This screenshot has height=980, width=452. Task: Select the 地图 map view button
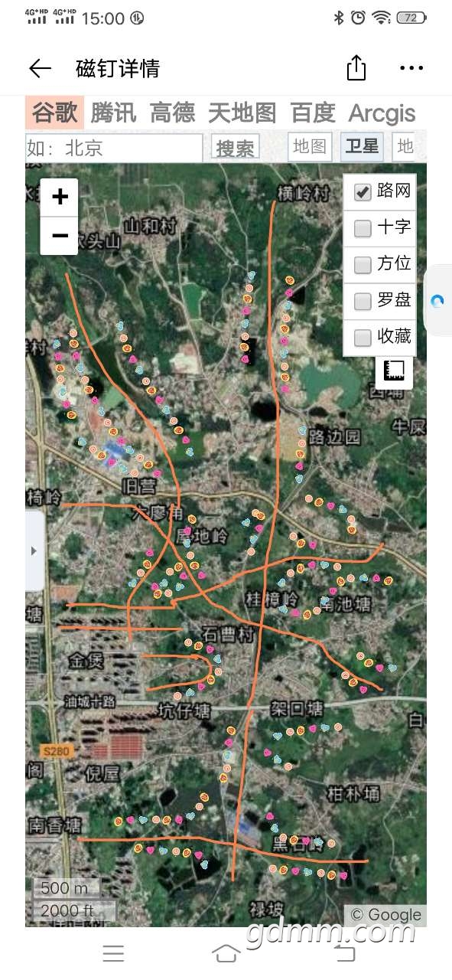click(x=311, y=146)
